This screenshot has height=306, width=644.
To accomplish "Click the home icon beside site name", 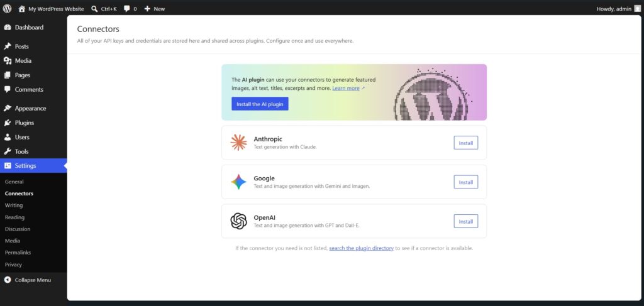I will (22, 9).
